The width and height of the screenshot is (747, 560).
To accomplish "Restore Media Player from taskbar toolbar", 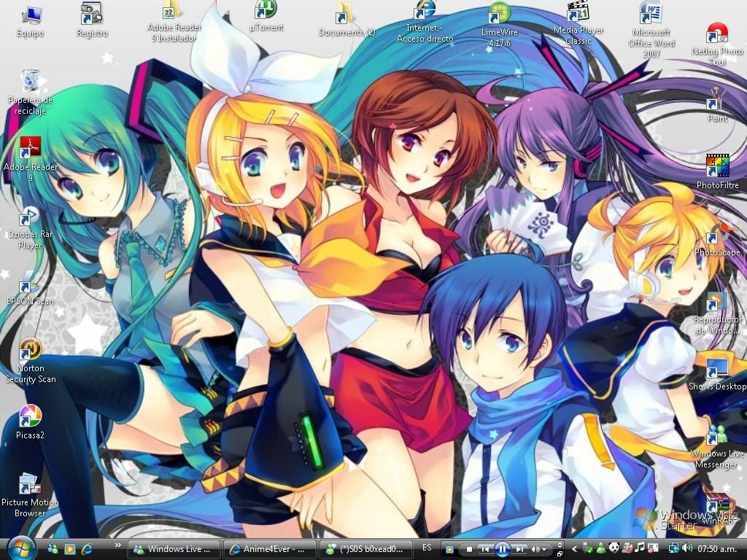I will pos(560,554).
